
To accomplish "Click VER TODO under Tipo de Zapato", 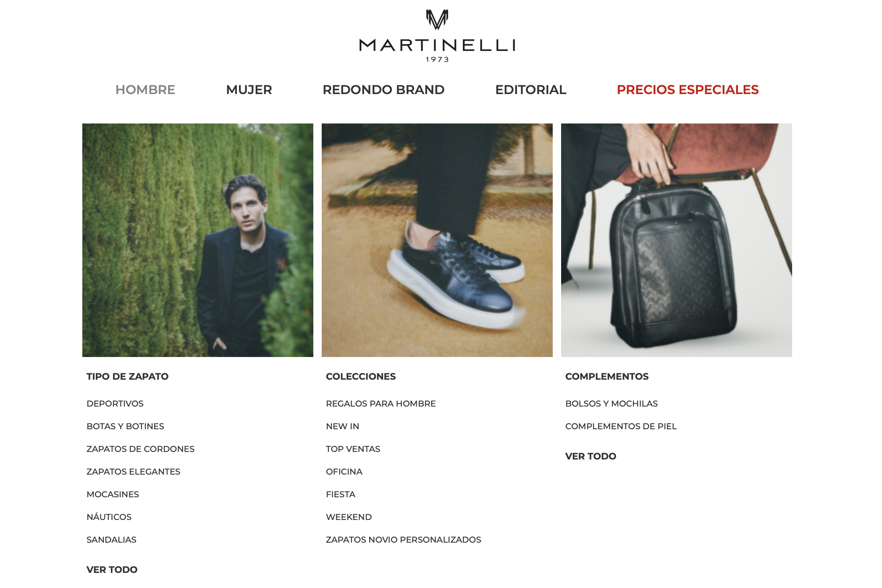I will (x=112, y=570).
